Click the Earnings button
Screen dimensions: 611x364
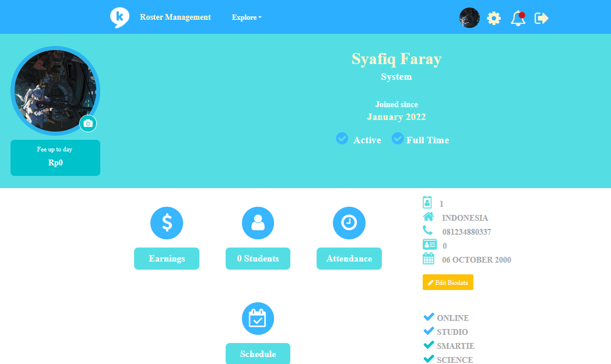tap(167, 259)
